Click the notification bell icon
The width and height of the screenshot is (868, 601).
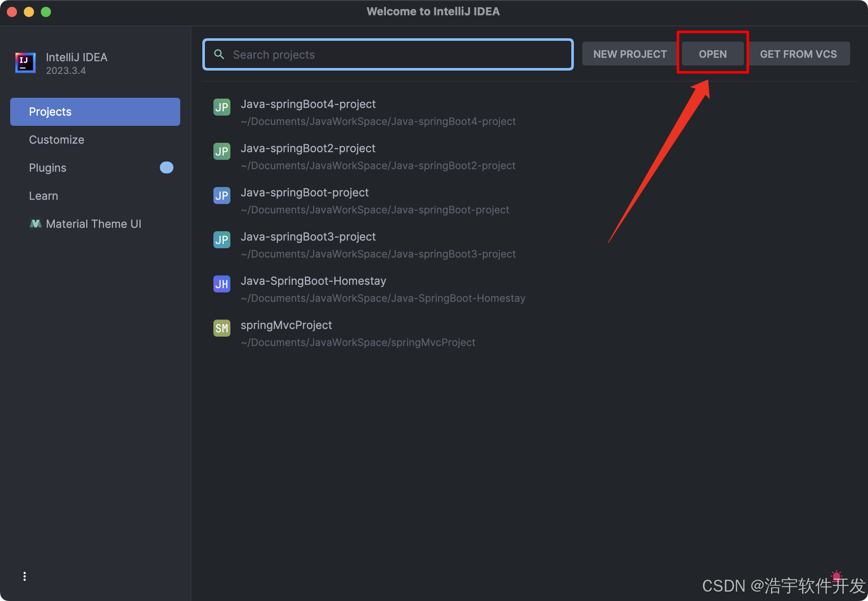click(836, 576)
